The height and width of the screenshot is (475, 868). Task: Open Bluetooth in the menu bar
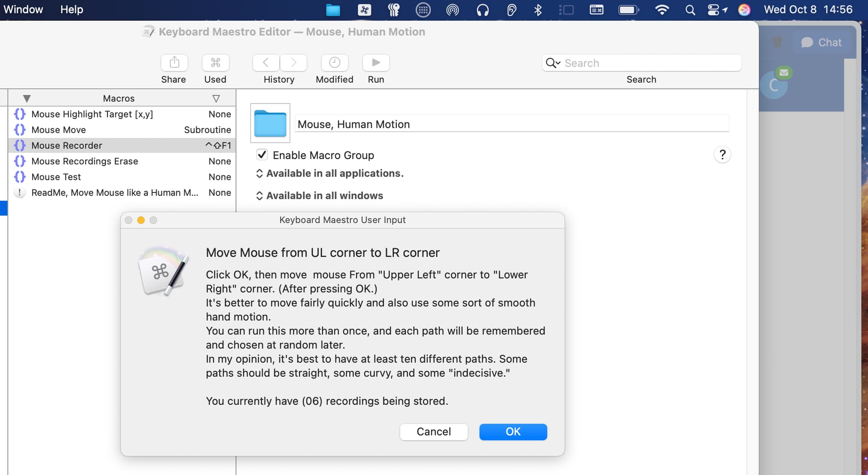(538, 10)
